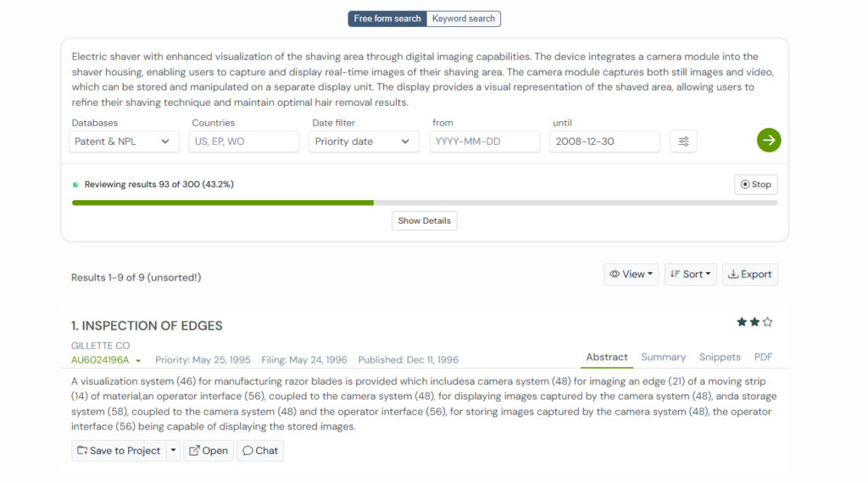Viewport: 868px width, 483px height.
Task: Open the Snippets tab
Action: 720,358
